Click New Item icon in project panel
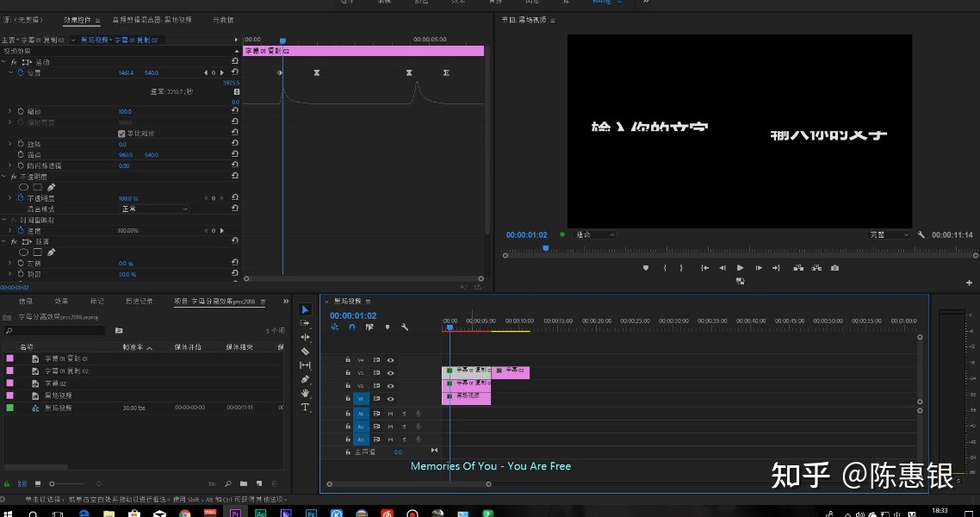This screenshot has height=517, width=980. [x=258, y=483]
